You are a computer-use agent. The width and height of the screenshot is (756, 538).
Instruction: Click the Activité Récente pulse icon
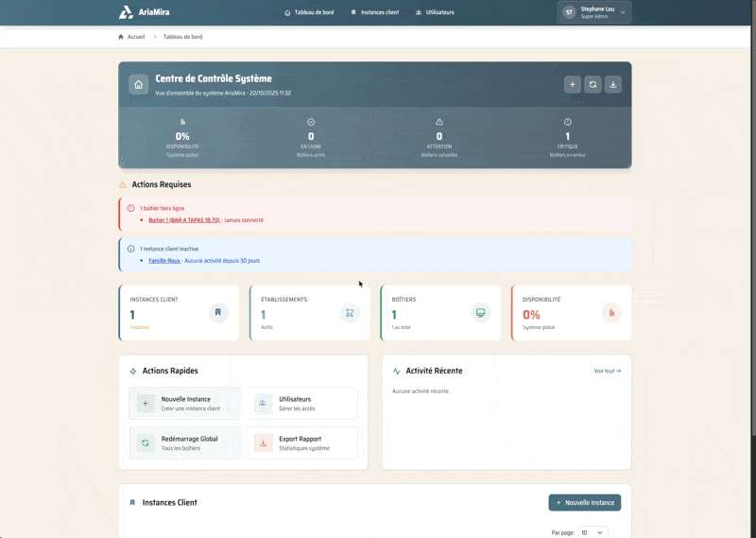point(396,371)
